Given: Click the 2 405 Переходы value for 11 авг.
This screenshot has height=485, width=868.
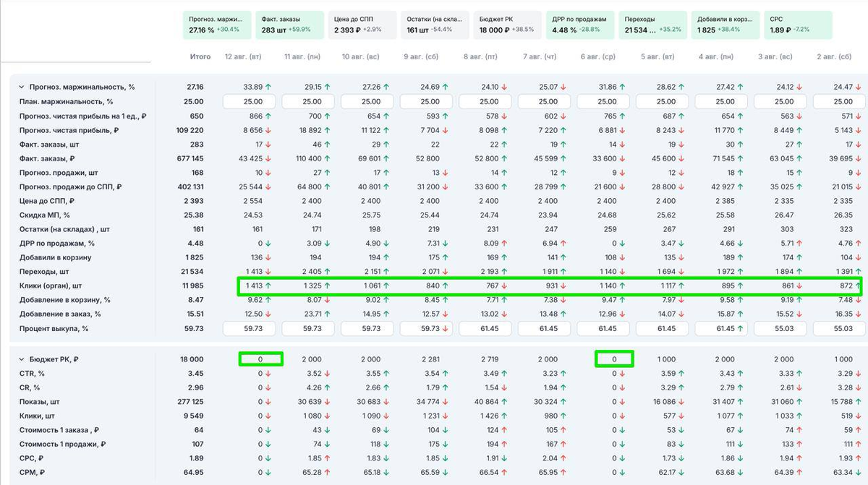Looking at the screenshot, I should [311, 272].
